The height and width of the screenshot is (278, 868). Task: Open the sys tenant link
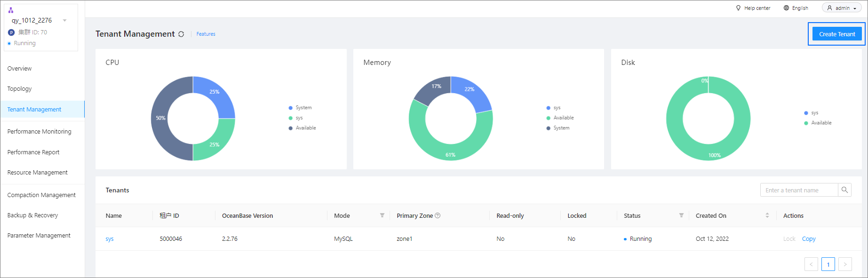(110, 239)
